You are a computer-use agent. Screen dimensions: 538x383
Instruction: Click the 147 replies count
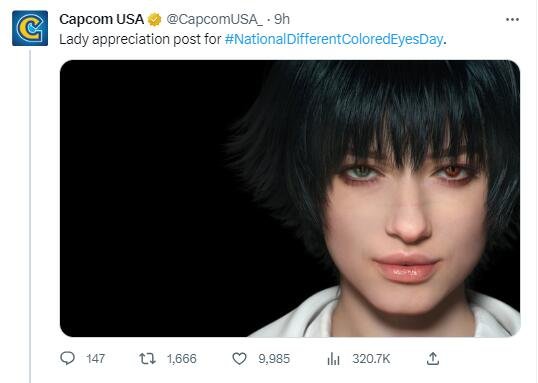95,359
